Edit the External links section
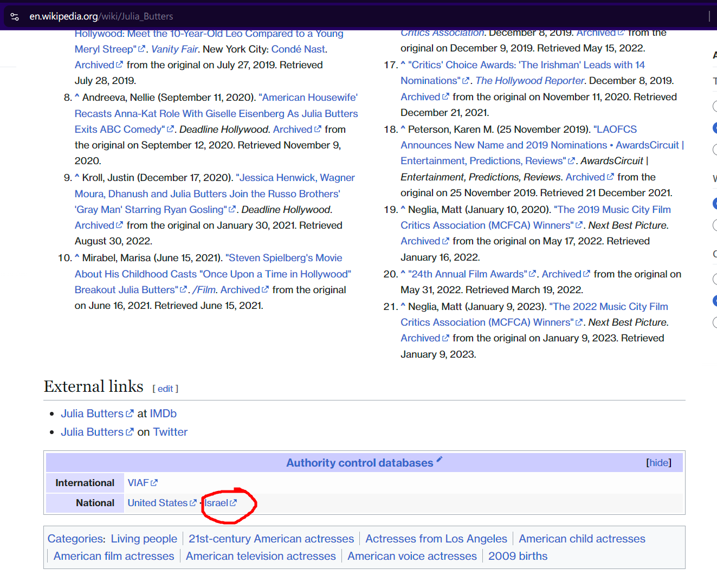 (165, 389)
